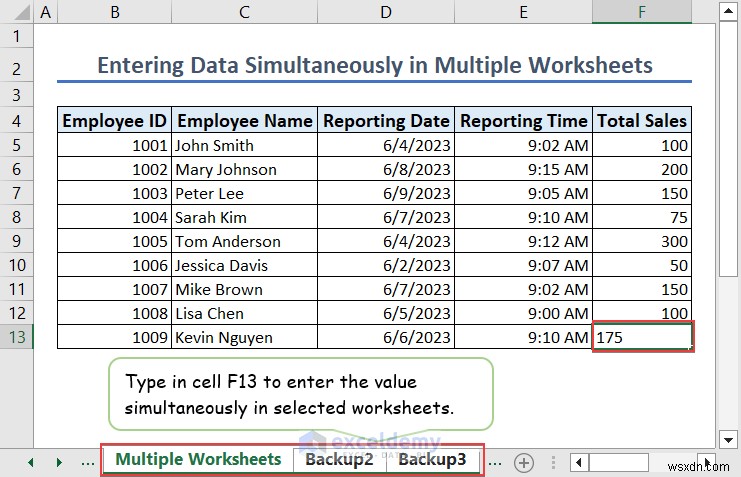Select column A header
The width and height of the screenshot is (741, 477).
click(45, 12)
